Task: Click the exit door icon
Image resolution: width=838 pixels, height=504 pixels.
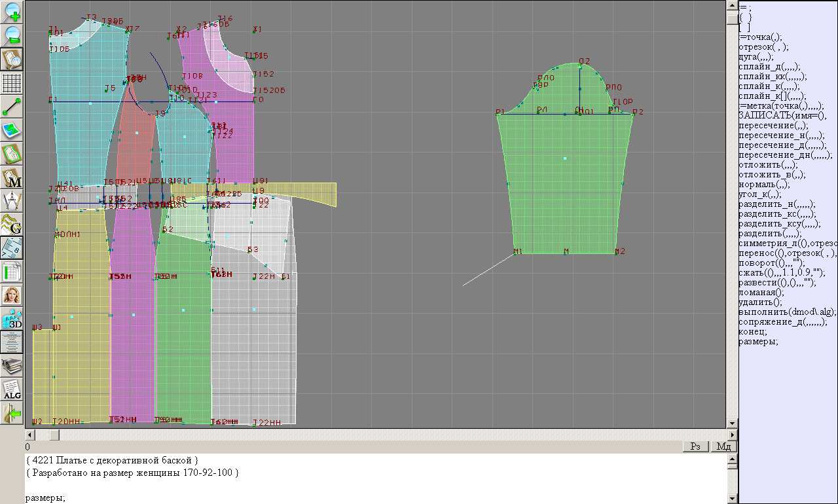Action: tap(12, 413)
